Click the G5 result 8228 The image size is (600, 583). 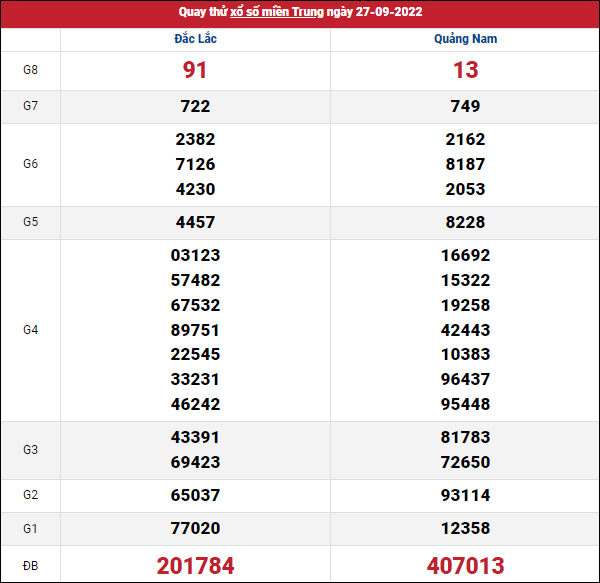[x=465, y=222]
